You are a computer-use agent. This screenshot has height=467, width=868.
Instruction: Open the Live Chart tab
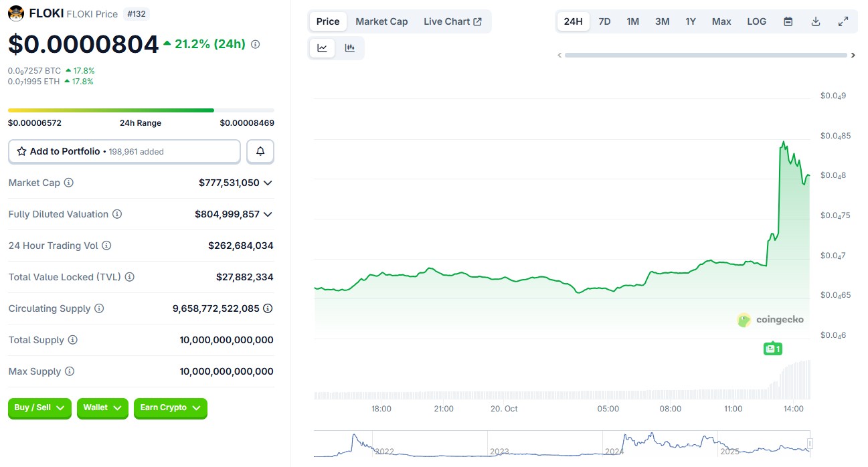[452, 21]
